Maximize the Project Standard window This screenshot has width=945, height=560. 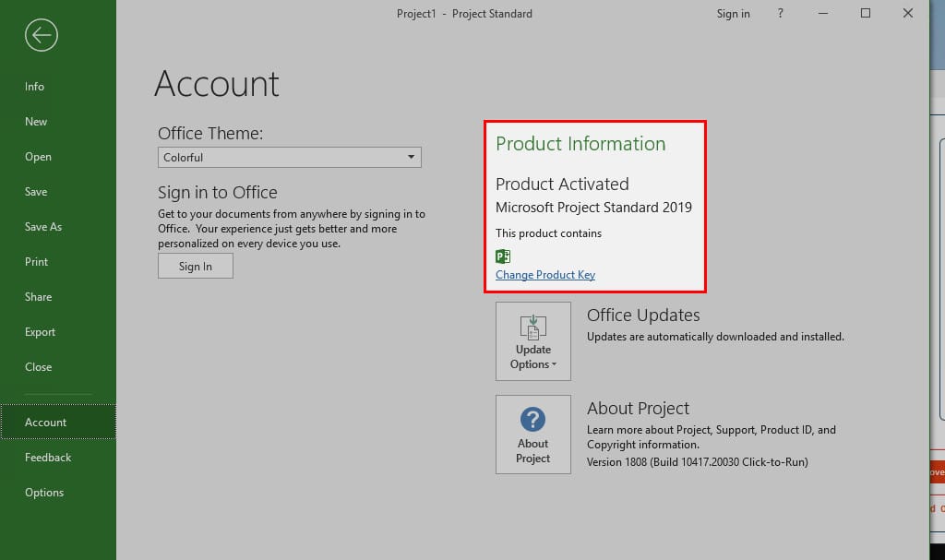tap(866, 13)
